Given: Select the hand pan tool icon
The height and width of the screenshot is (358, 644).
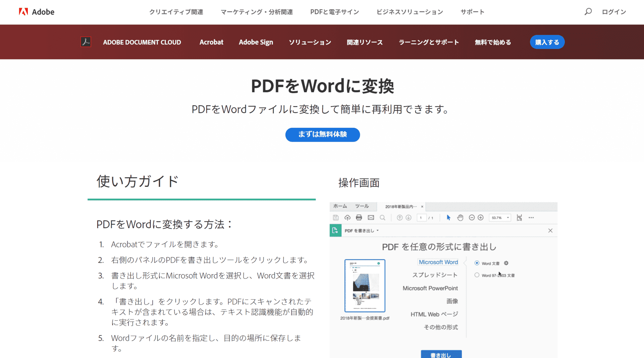Looking at the screenshot, I should [x=460, y=218].
